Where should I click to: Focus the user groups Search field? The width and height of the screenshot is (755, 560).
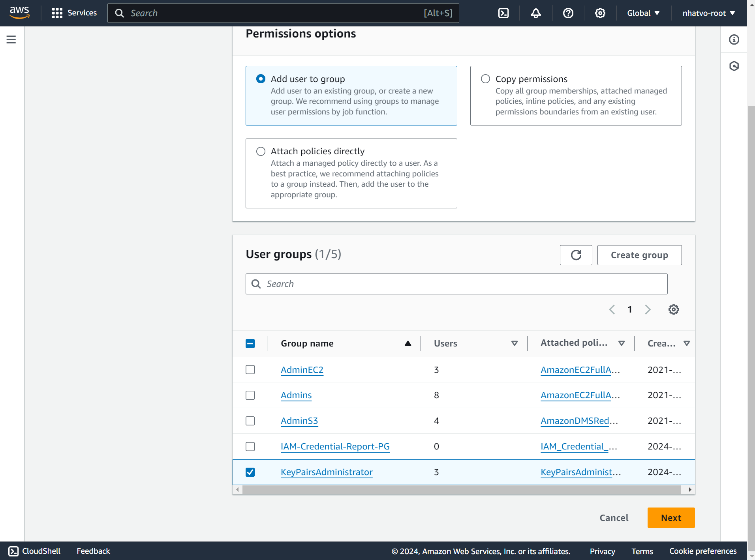[x=456, y=284]
